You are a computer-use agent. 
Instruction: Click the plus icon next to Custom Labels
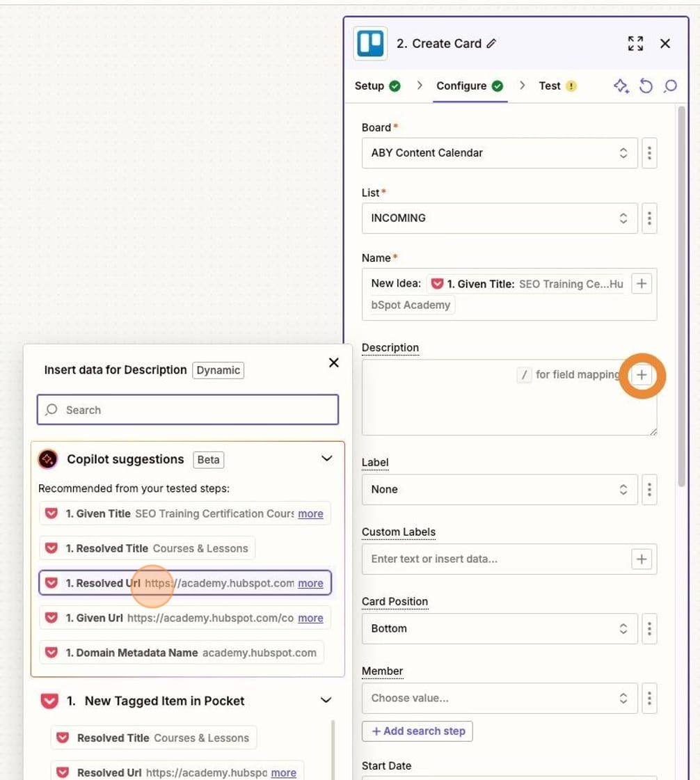(641, 559)
